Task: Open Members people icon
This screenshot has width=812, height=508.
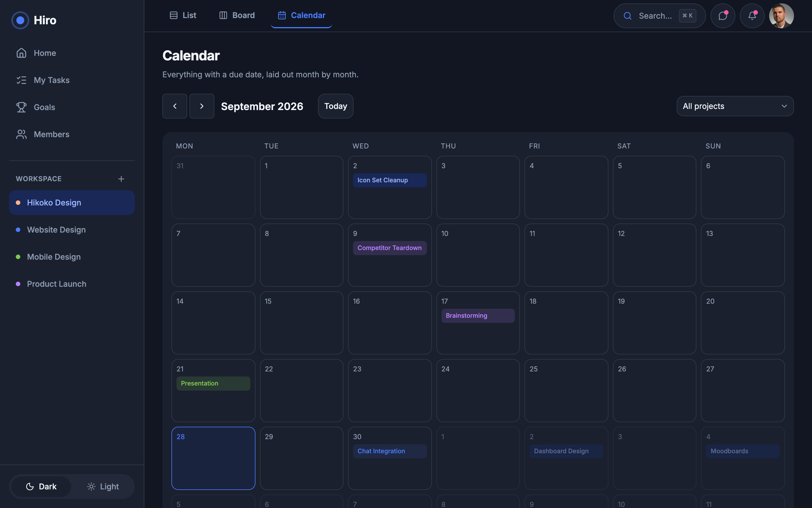Action: [21, 134]
